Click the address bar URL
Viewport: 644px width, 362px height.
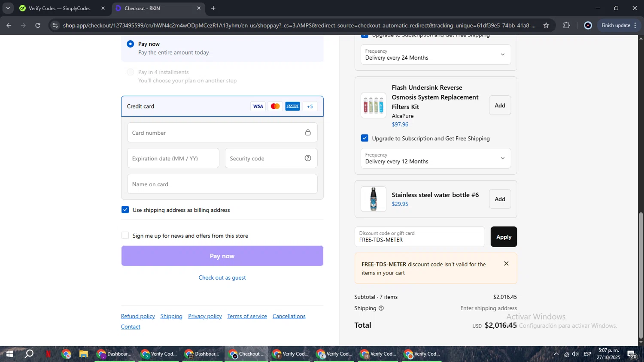pyautogui.click(x=299, y=25)
